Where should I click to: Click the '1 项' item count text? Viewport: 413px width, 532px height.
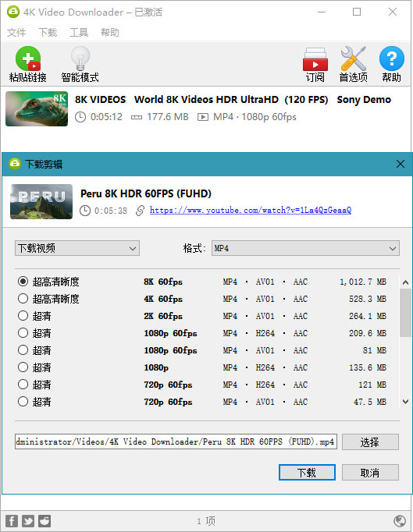[206, 521]
